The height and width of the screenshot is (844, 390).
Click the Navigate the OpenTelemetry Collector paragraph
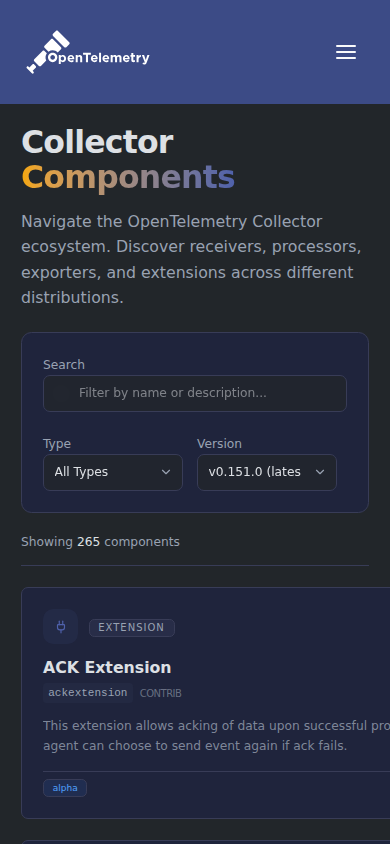(x=192, y=259)
